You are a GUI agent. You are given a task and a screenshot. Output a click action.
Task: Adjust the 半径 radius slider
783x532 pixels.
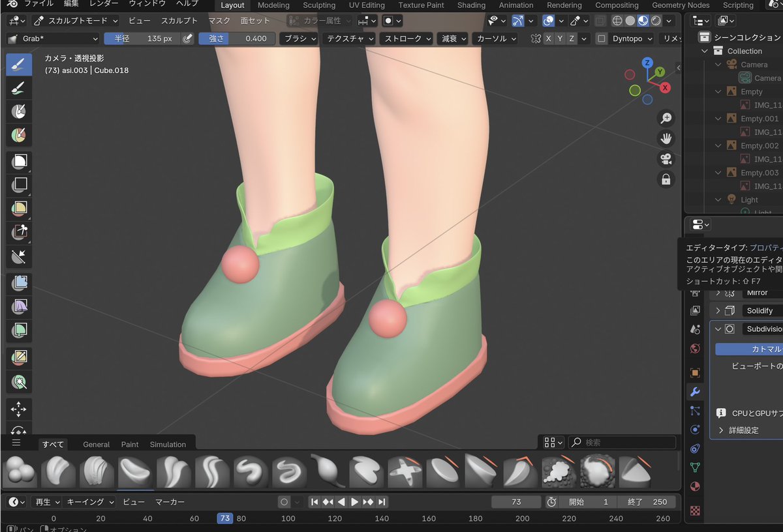142,38
